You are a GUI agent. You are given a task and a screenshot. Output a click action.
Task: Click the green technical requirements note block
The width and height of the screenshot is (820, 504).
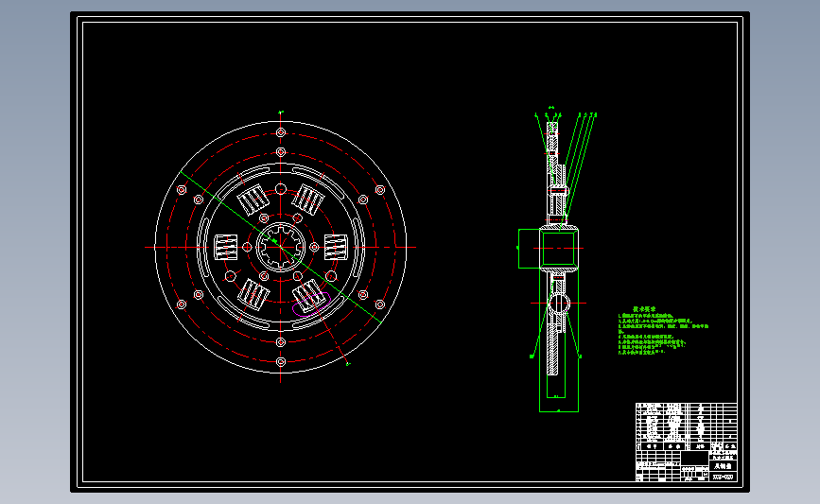tap(663, 331)
